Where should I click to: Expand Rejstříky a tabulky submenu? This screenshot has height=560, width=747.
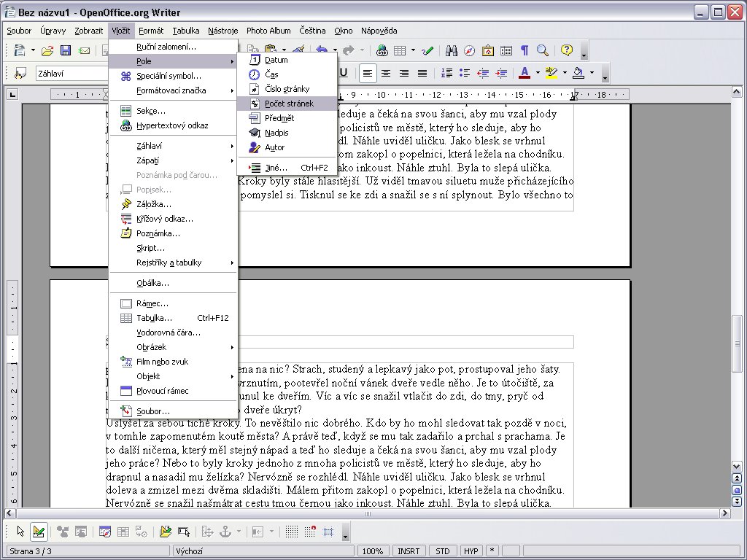pos(174,262)
